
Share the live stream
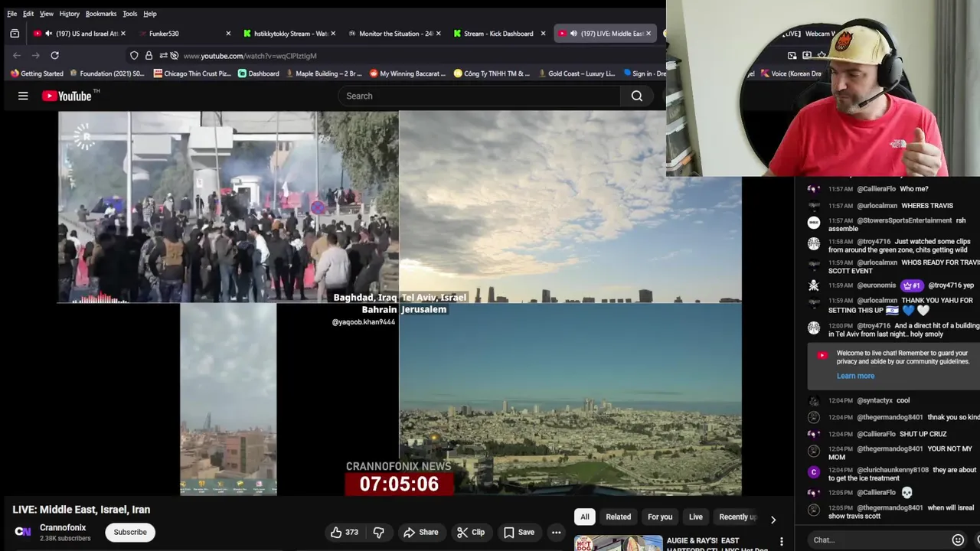coord(421,532)
